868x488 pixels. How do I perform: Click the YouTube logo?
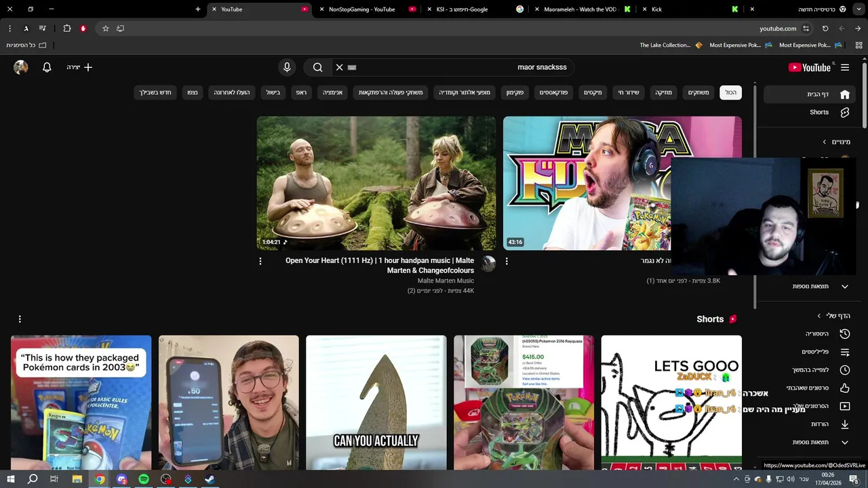click(x=810, y=67)
